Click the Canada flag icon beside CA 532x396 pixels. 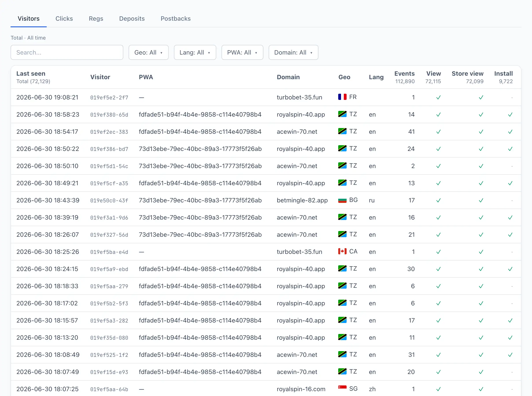click(342, 251)
